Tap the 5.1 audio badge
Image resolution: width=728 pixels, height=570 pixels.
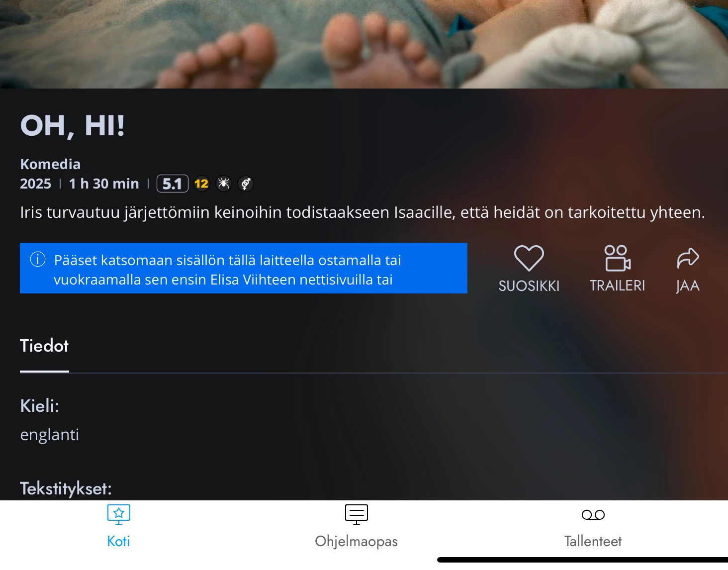tap(173, 184)
